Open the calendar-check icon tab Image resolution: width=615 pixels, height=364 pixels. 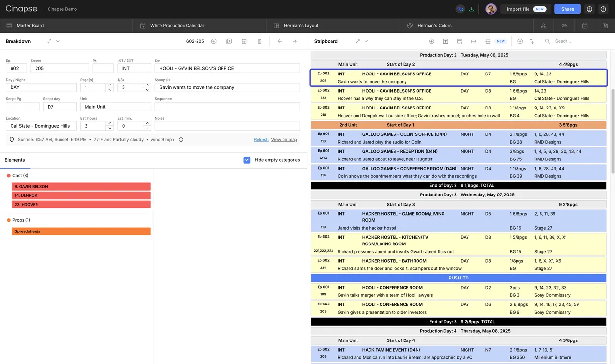pos(585,26)
